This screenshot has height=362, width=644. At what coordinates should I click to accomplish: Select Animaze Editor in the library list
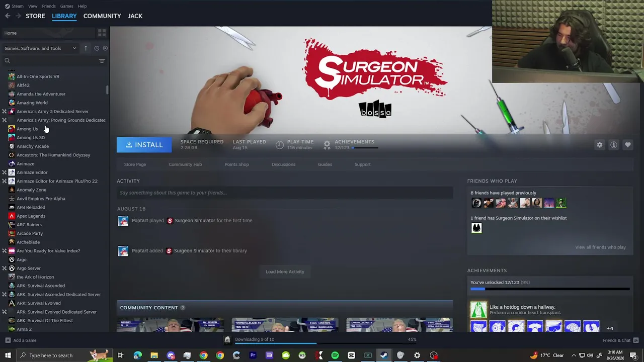pos(32,172)
